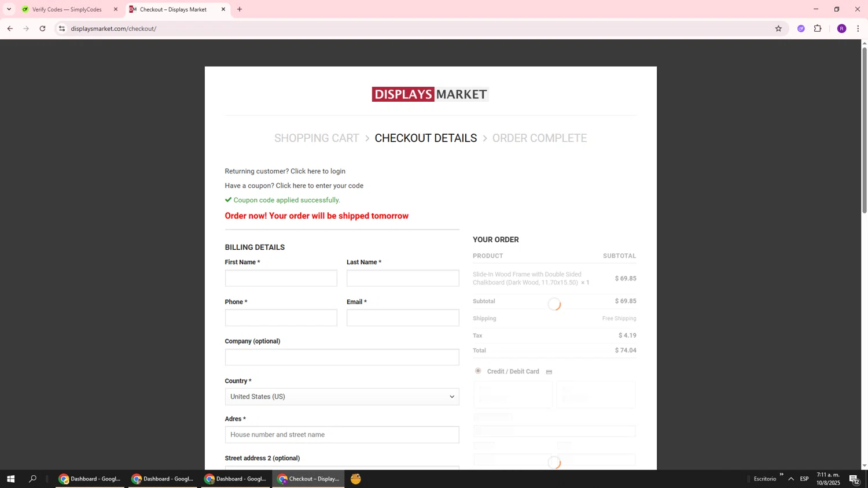The width and height of the screenshot is (868, 488).
Task: Open the tab search dropdown arrow
Action: (9, 9)
